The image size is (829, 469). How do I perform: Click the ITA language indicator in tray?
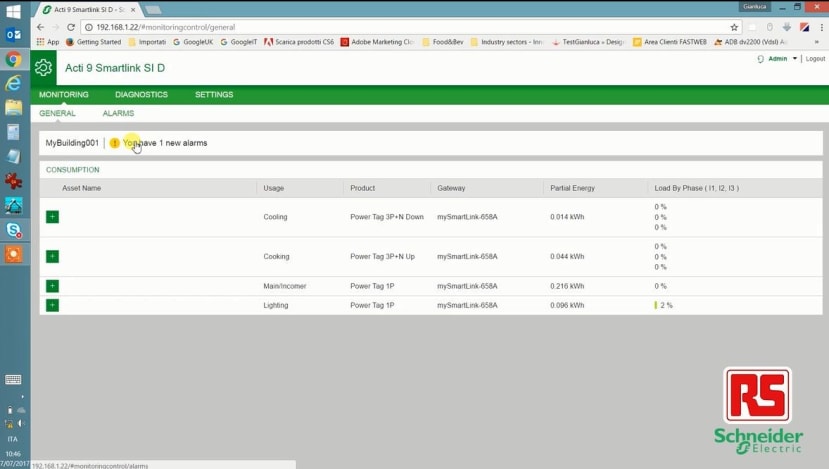pyautogui.click(x=13, y=439)
